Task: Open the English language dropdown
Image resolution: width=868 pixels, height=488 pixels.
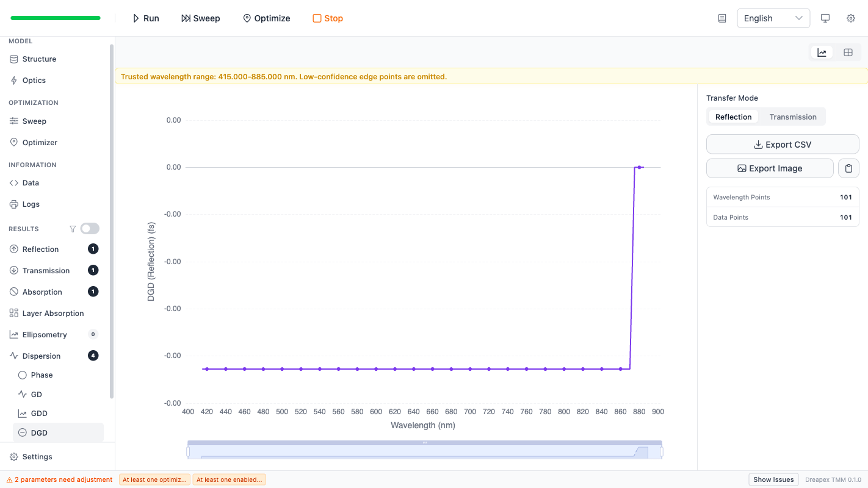Action: click(x=773, y=18)
